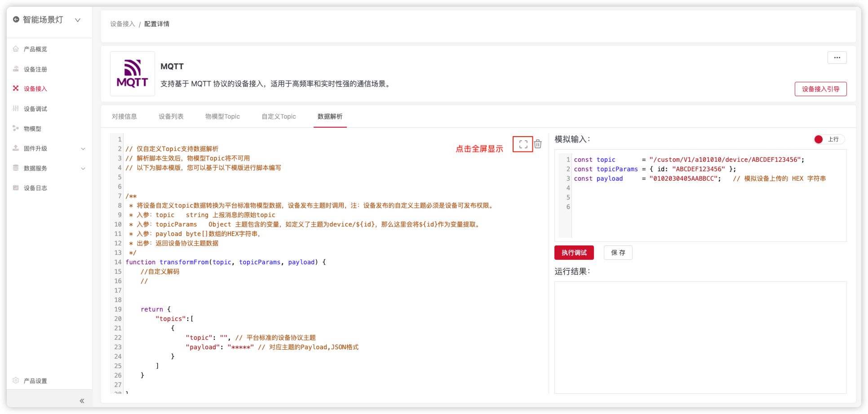Click inside the 运行结果 output area
The image size is (868, 414).
tap(700, 337)
